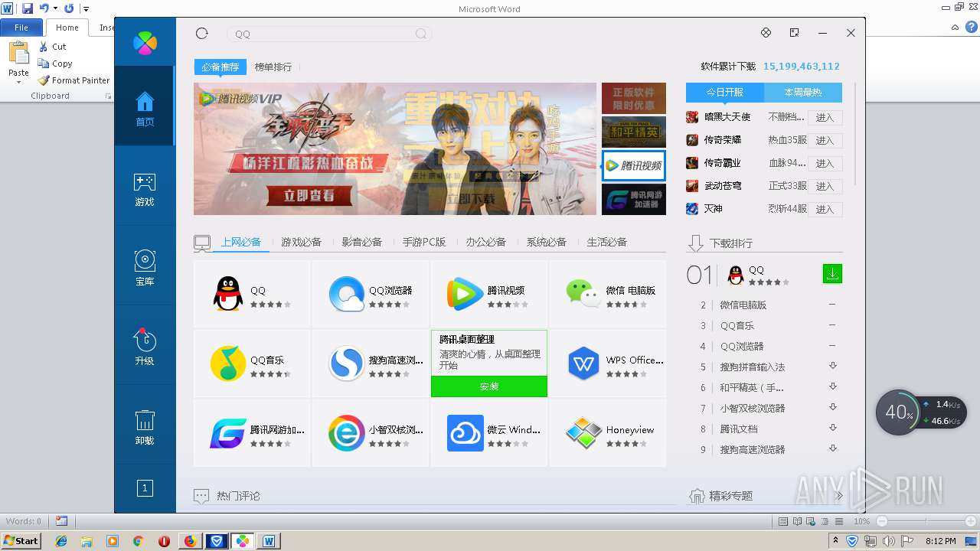Image resolution: width=980 pixels, height=551 pixels.
Task: Switch to 手游PC版 category tab
Action: click(x=424, y=242)
